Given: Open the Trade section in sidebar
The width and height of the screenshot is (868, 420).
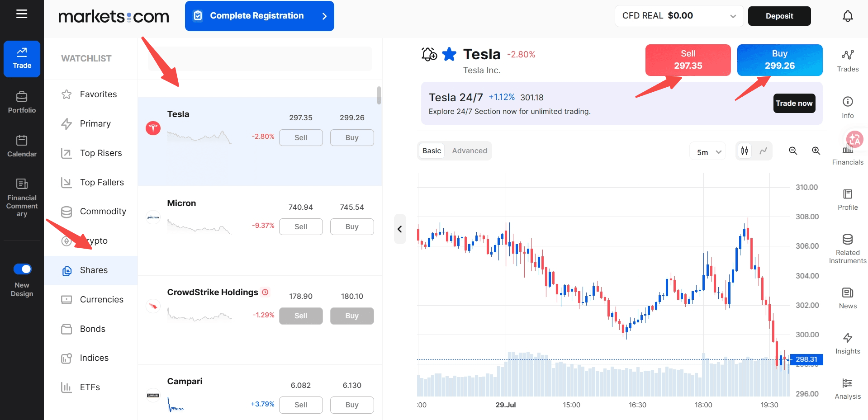Looking at the screenshot, I should coord(22,59).
